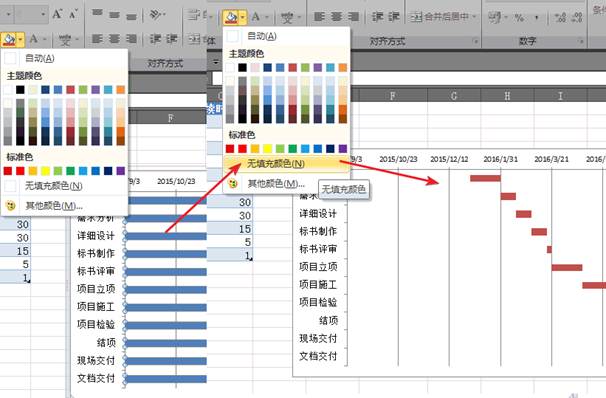Click decrease indent icon in left screenshot
606x398 pixels.
point(155,39)
